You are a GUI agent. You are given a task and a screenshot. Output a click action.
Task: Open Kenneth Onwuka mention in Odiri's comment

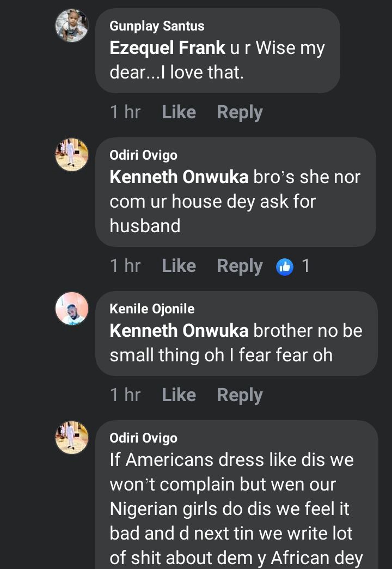pos(179,177)
